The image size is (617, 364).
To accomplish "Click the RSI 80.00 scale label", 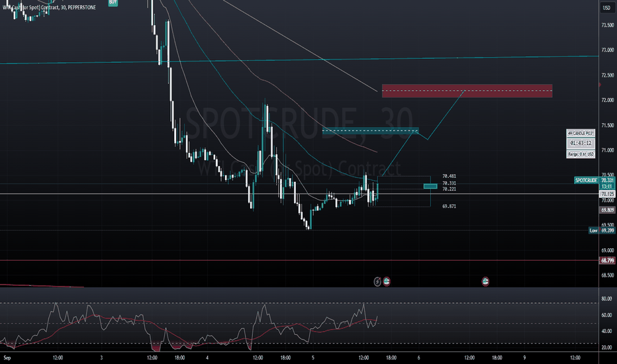I will pyautogui.click(x=607, y=298).
